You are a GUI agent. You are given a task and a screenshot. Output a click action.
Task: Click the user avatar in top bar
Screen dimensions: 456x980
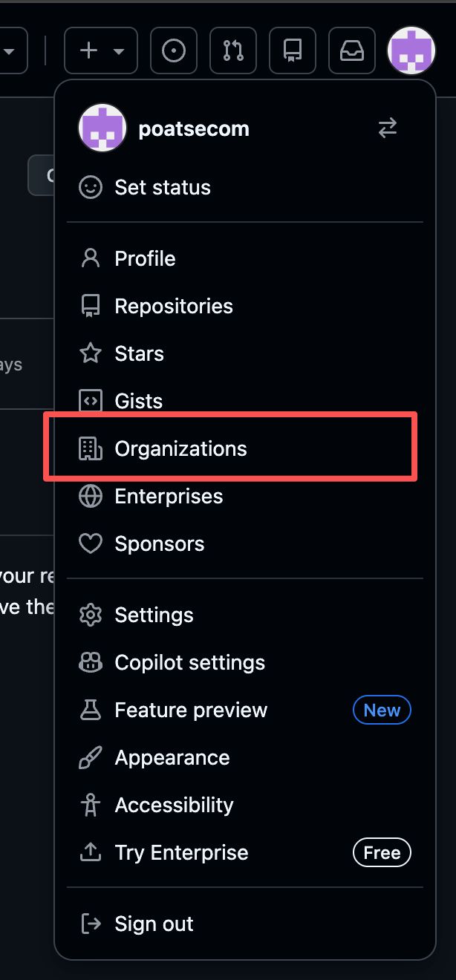click(411, 50)
